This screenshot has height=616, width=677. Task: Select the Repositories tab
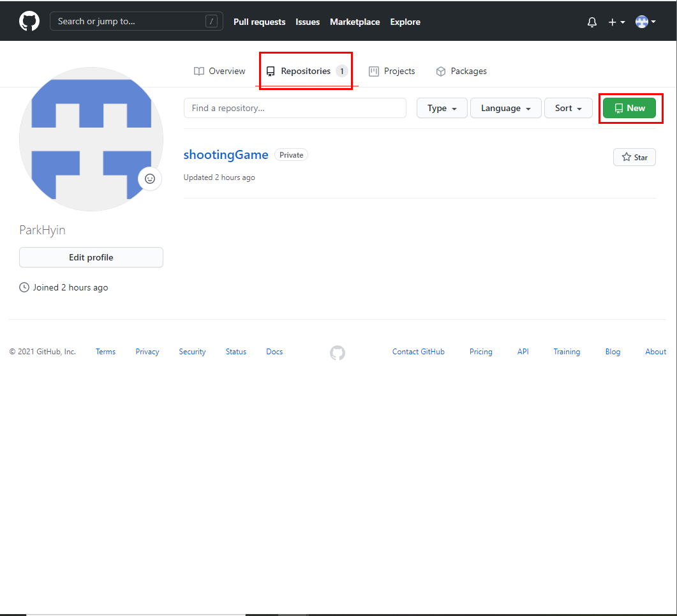click(x=307, y=71)
